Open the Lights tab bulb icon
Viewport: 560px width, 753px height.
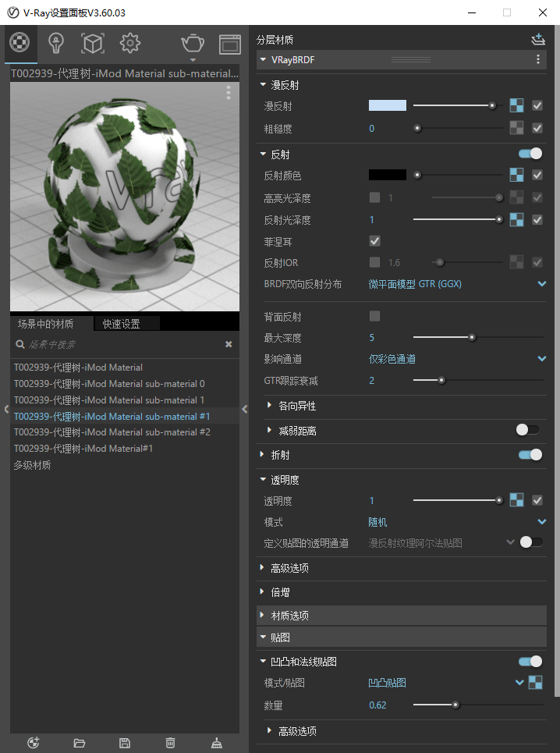(x=57, y=43)
